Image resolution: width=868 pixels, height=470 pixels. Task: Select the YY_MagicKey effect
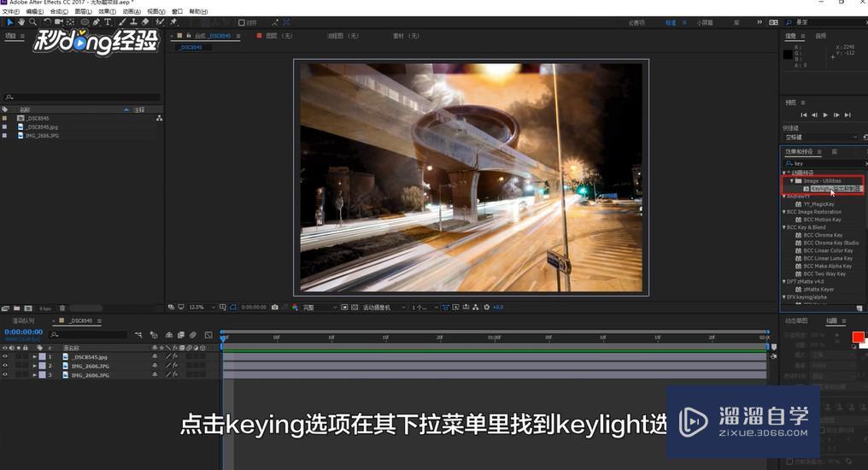pos(818,203)
